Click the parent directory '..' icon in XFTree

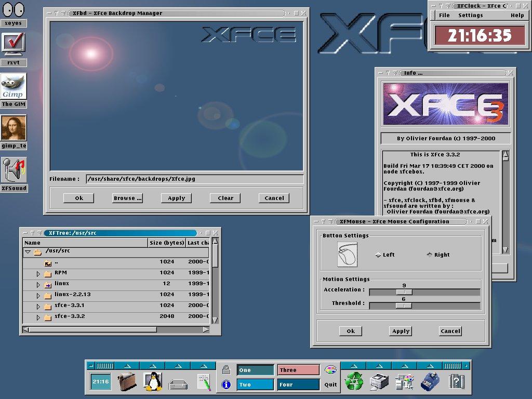(48, 262)
